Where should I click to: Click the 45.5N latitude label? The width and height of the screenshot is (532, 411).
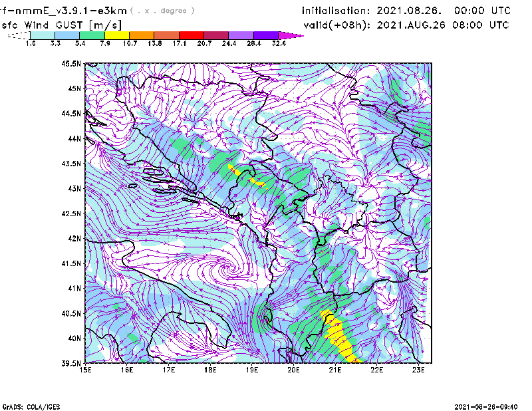71,63
